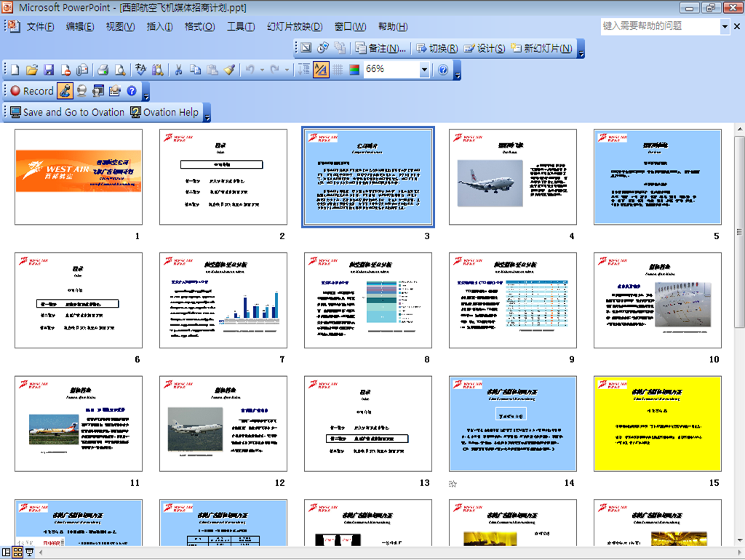Open the zoom percentage dropdown
745x560 pixels.
coord(424,70)
